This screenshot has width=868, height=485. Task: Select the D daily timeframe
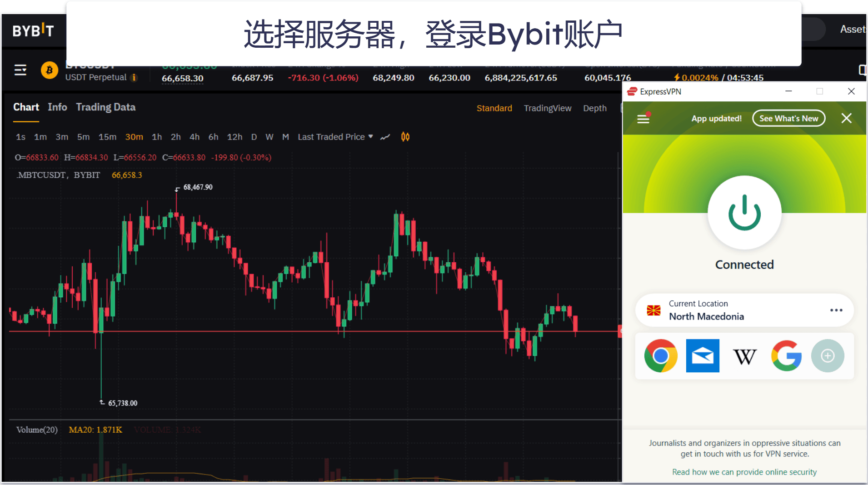pyautogui.click(x=254, y=137)
